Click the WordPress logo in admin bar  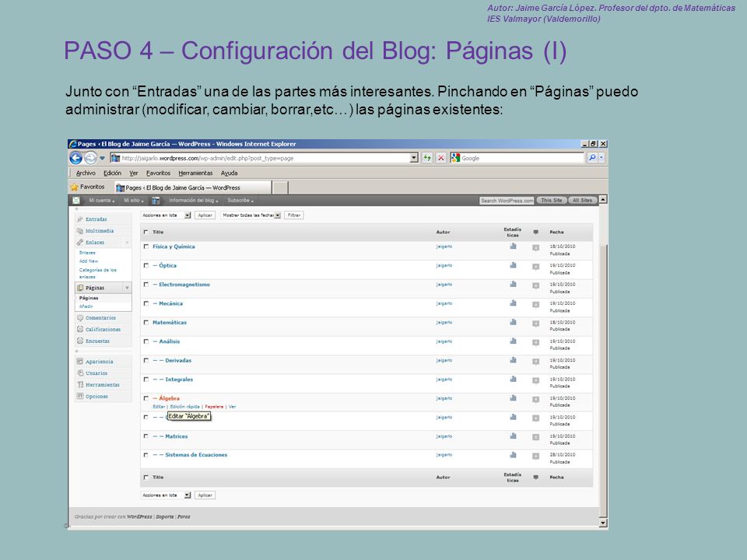(x=76, y=201)
